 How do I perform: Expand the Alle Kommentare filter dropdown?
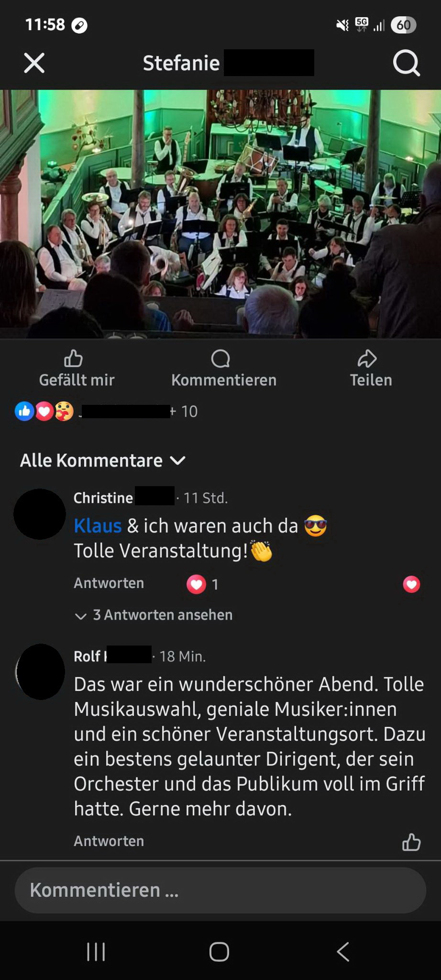(102, 460)
